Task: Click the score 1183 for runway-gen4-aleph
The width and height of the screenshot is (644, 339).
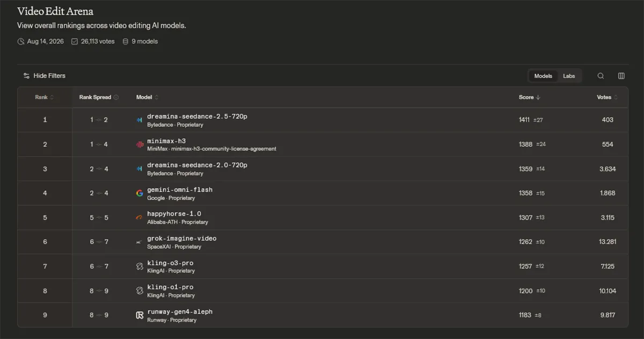Action: (x=525, y=315)
